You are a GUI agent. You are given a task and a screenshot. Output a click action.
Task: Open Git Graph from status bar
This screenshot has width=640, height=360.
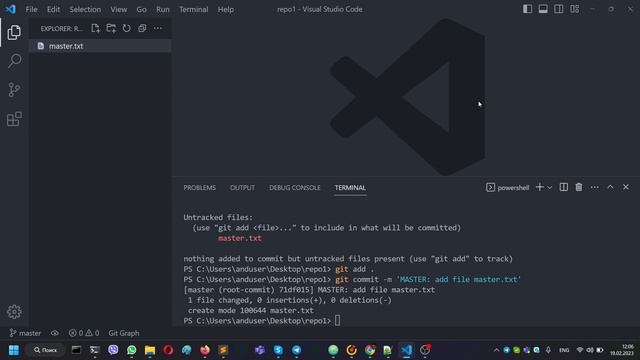(124, 333)
